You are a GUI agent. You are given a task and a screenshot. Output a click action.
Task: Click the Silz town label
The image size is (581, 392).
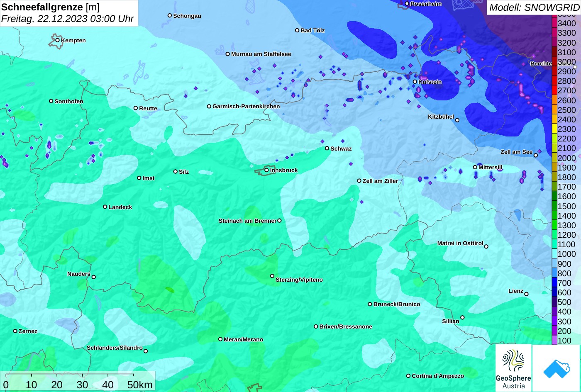184,172
